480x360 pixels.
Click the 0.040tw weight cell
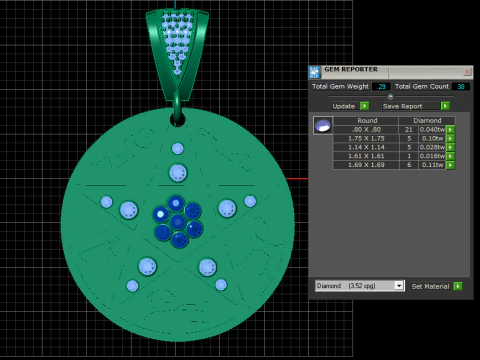pos(432,129)
